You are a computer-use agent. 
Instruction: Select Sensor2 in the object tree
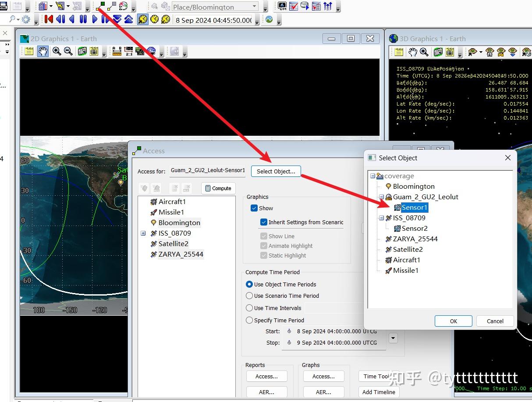click(x=414, y=228)
